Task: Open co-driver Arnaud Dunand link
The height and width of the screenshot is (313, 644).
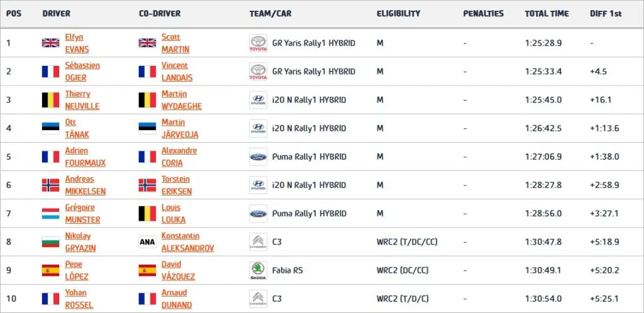Action: (x=177, y=299)
